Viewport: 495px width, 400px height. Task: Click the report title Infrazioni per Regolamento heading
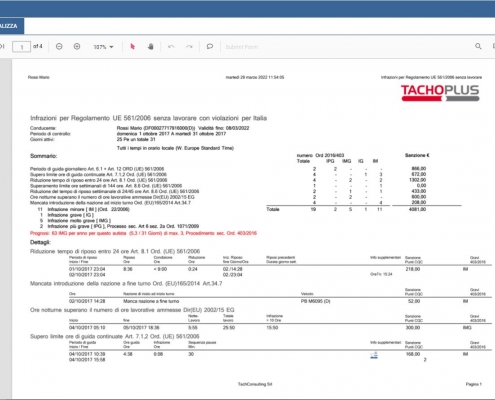tap(148, 118)
